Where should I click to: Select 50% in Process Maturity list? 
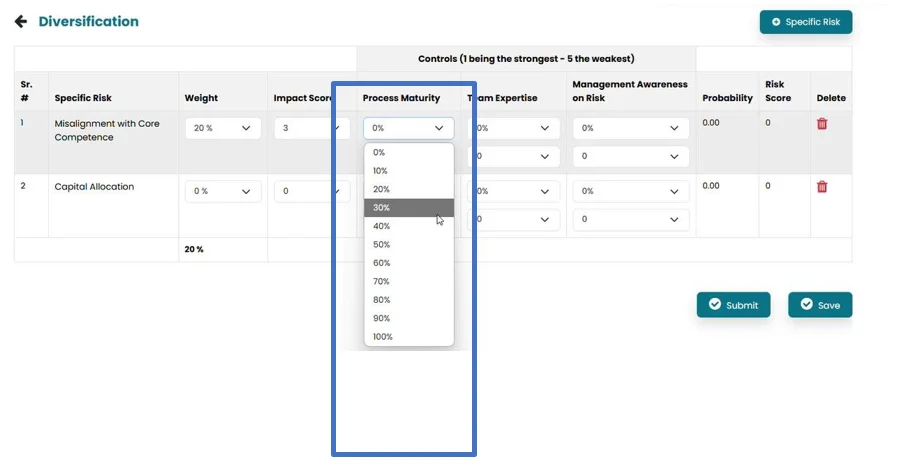(x=408, y=245)
